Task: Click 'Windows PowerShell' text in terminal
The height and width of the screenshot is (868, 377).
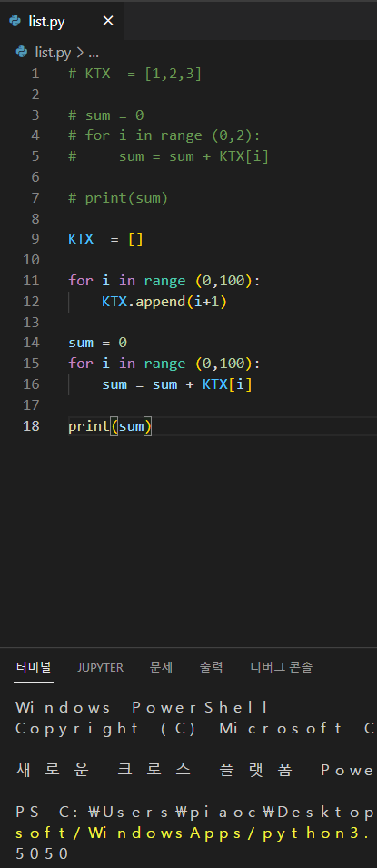Action: click(143, 707)
